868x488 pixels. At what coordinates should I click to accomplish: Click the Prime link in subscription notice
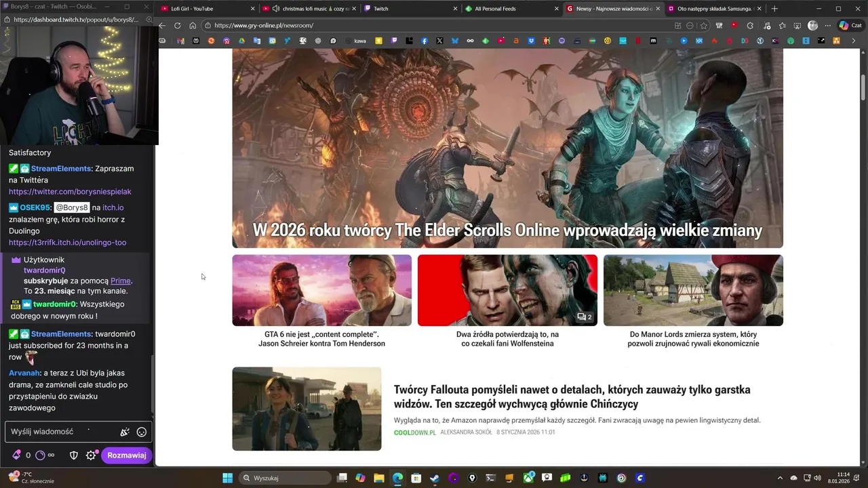pos(121,281)
